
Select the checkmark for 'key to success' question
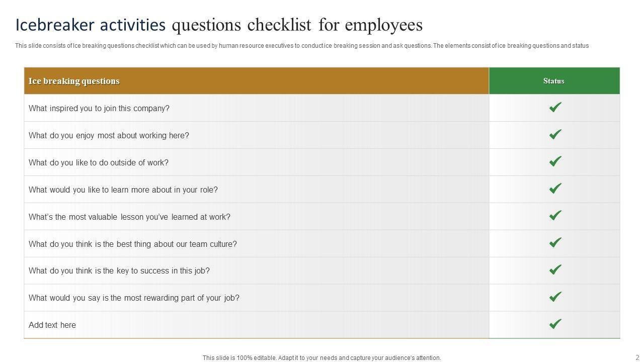click(555, 270)
